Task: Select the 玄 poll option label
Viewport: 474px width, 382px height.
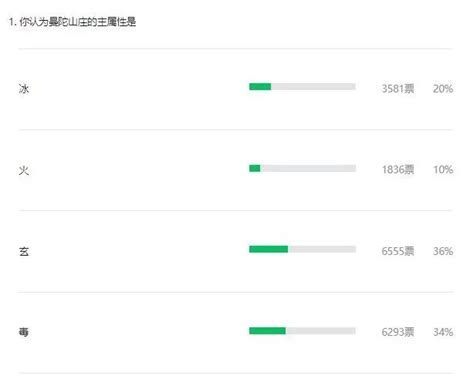Action: click(x=24, y=251)
